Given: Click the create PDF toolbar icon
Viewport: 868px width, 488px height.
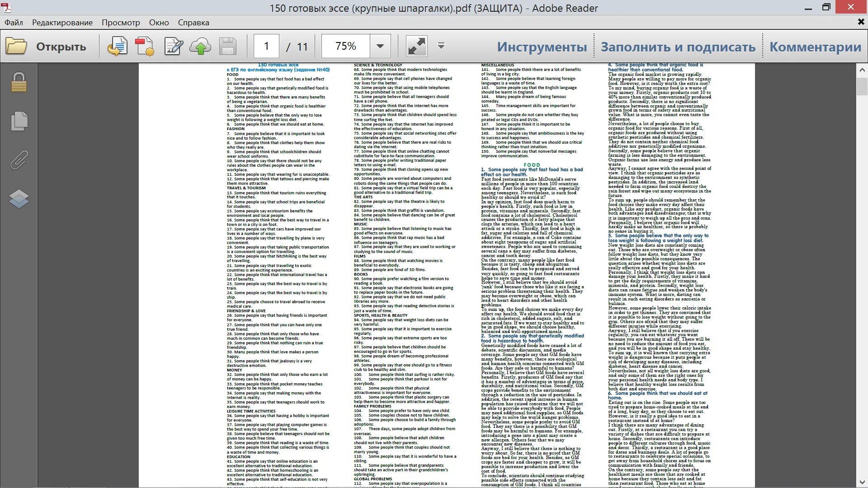Looking at the screenshot, I should coord(145,47).
